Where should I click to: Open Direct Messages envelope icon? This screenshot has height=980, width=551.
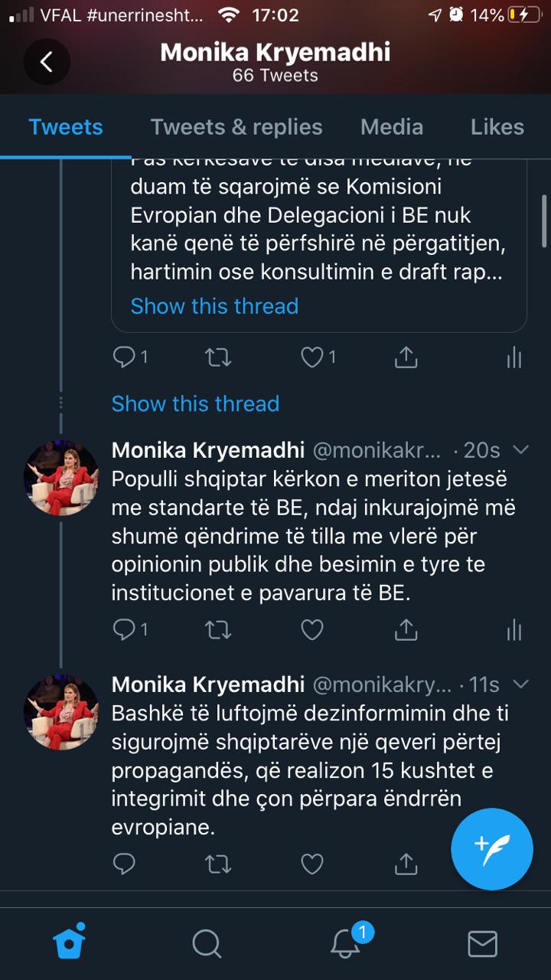tap(482, 943)
